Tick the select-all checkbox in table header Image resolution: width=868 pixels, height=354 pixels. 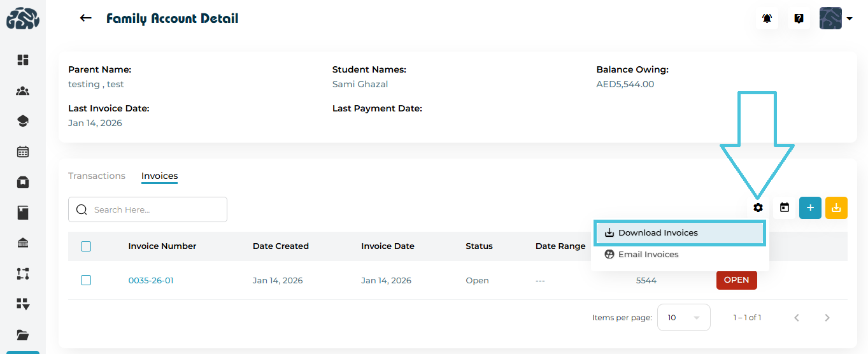(x=86, y=246)
